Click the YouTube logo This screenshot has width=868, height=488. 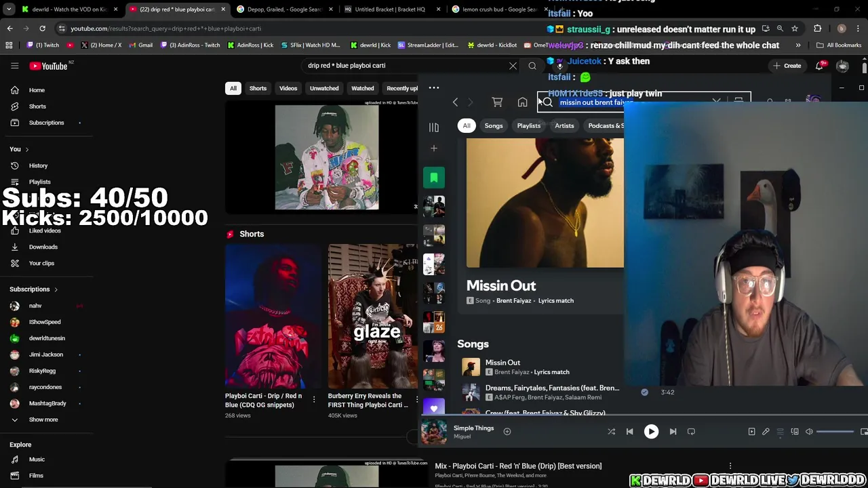pos(49,66)
